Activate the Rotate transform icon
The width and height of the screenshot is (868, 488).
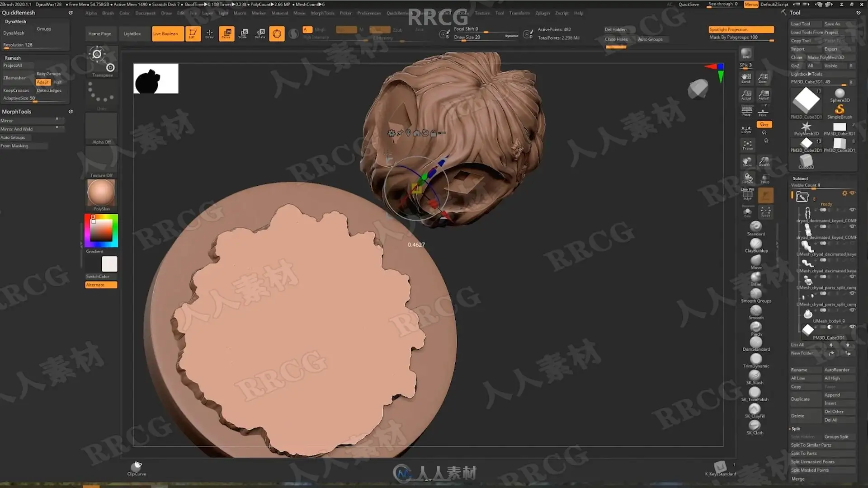[260, 33]
